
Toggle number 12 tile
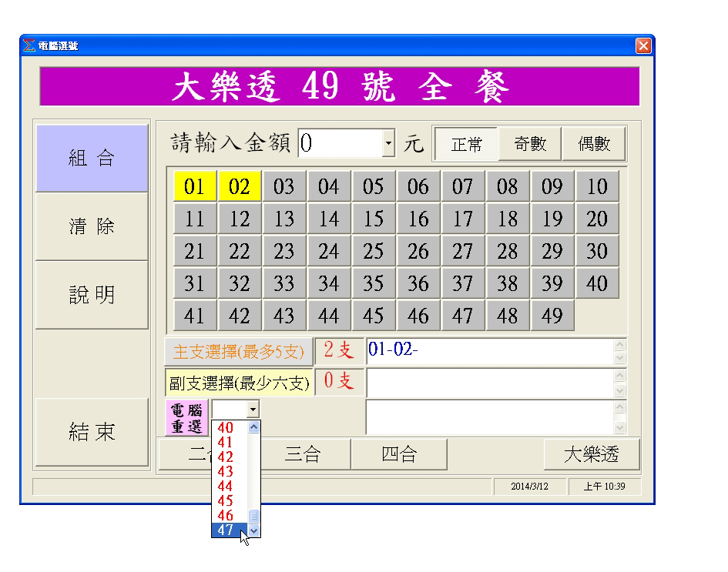pyautogui.click(x=239, y=219)
